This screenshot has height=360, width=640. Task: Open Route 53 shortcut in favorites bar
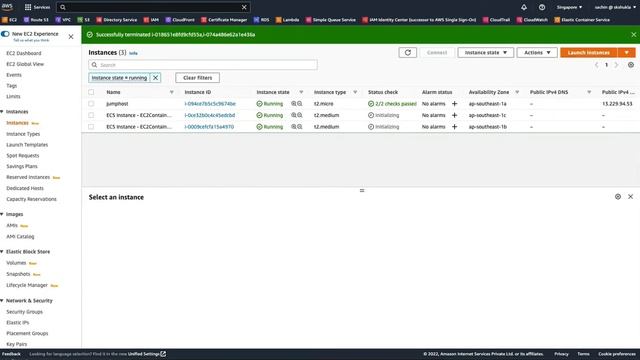click(x=36, y=20)
